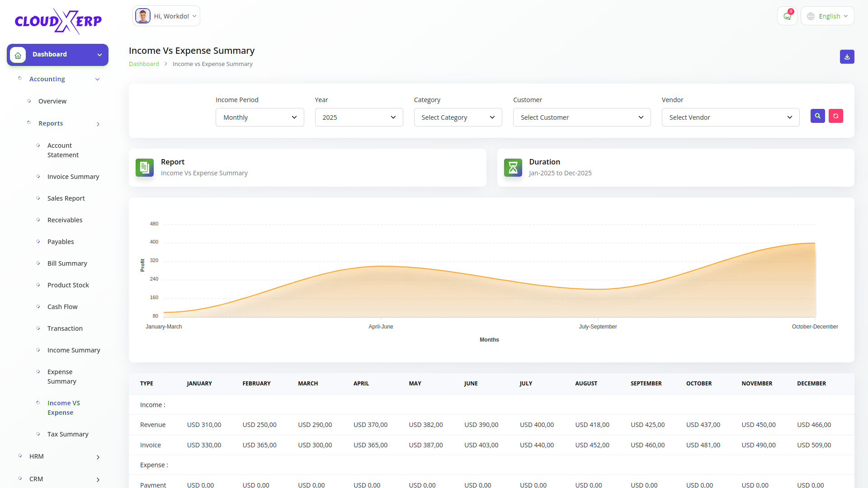Click the green Report document icon
868x488 pixels.
point(145,168)
